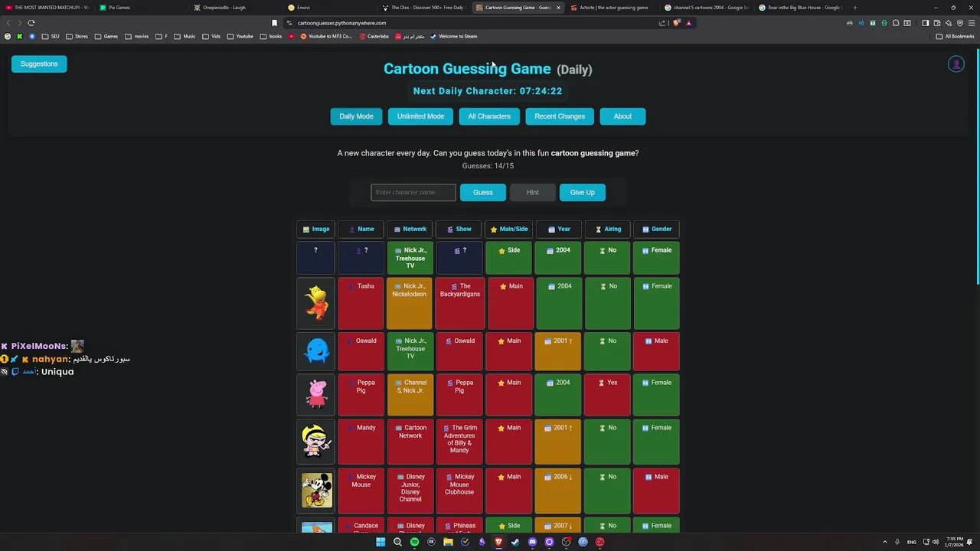Image resolution: width=980 pixels, height=551 pixels.
Task: Click the Gender column header
Action: (x=656, y=229)
